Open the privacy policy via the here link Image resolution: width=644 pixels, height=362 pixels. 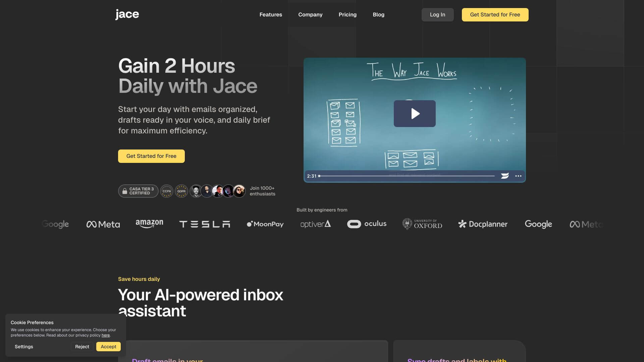106,335
